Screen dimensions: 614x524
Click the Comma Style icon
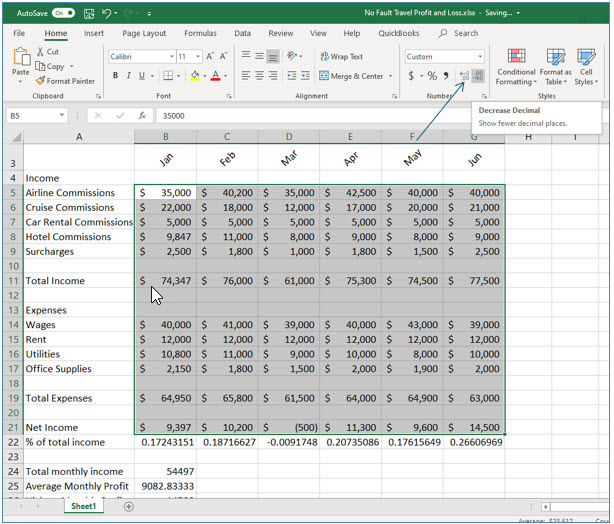[446, 76]
